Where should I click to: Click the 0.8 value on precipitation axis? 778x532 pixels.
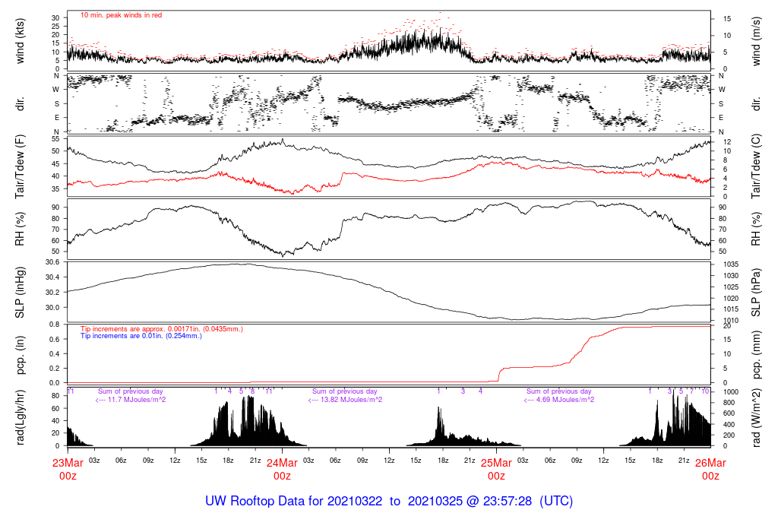point(55,325)
